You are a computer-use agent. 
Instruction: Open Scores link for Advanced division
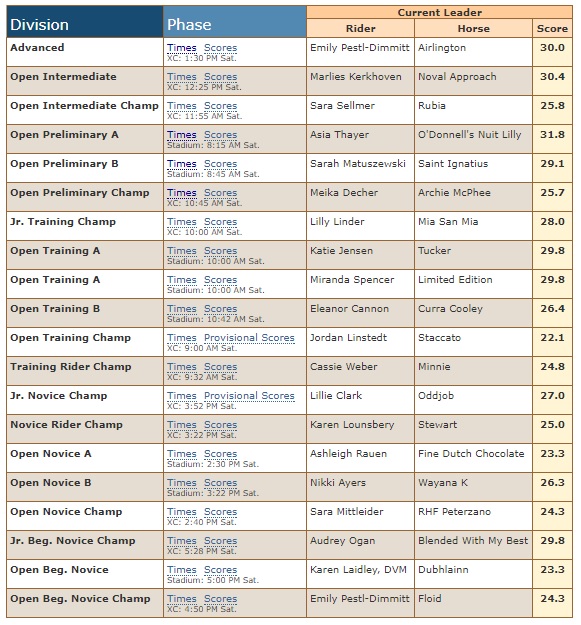point(220,48)
